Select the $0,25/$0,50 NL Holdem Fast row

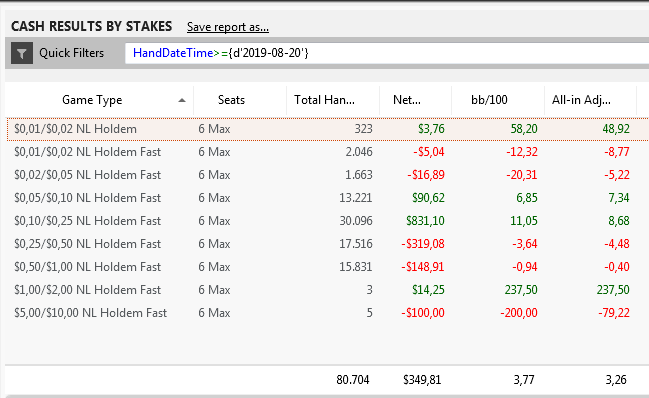pyautogui.click(x=327, y=244)
